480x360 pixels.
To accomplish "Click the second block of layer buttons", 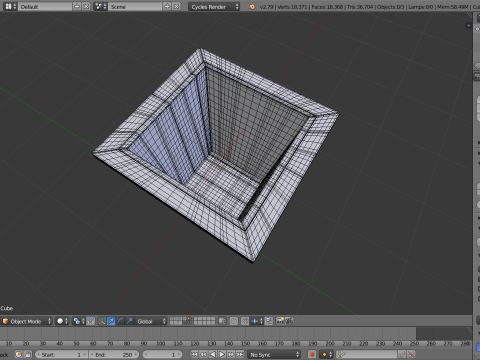I will click(x=204, y=321).
